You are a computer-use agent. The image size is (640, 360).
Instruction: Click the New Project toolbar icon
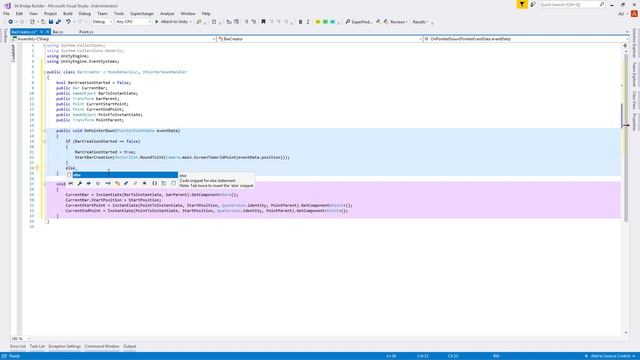[32, 22]
